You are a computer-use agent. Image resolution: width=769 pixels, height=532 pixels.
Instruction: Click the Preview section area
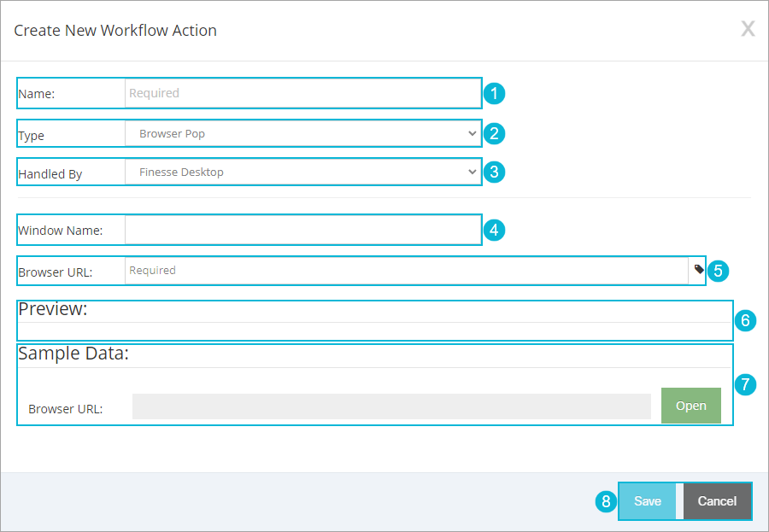point(375,321)
